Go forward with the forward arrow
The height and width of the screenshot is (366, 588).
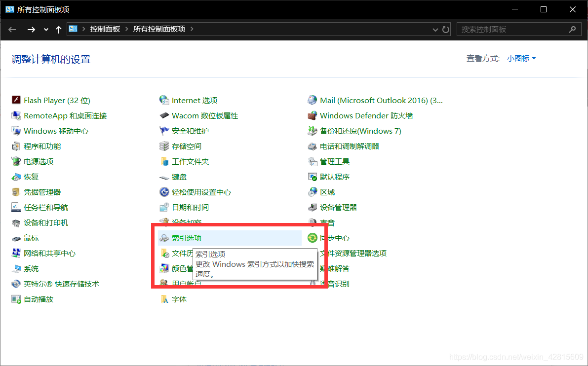pyautogui.click(x=31, y=29)
